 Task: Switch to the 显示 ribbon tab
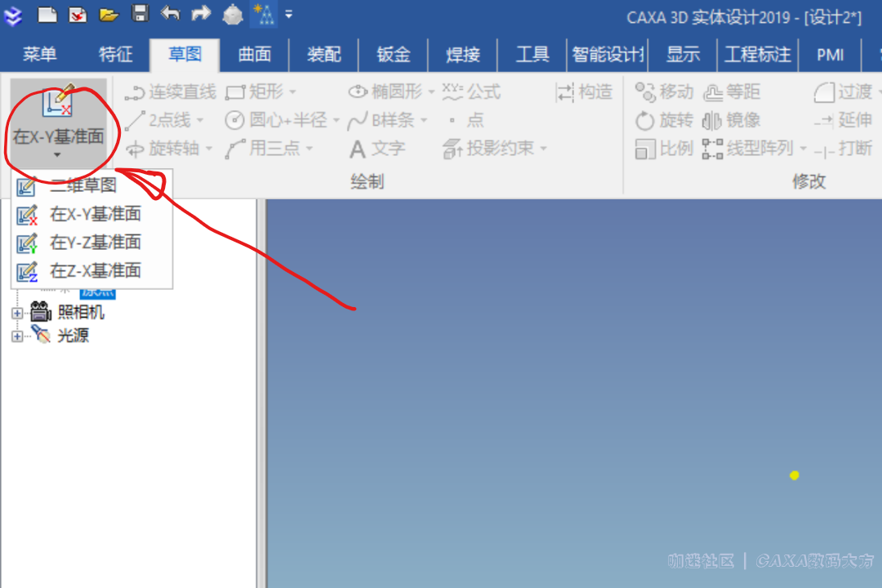coord(683,55)
